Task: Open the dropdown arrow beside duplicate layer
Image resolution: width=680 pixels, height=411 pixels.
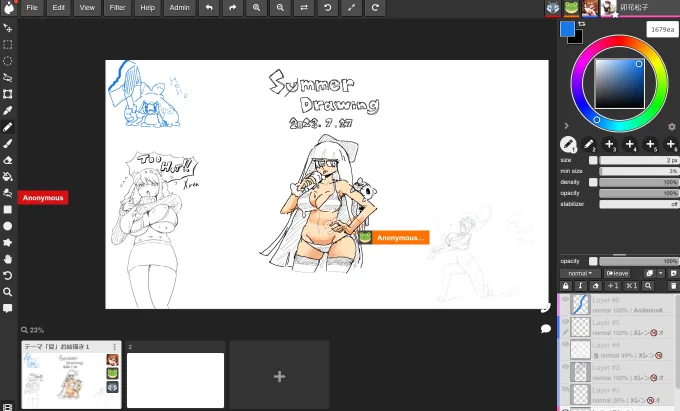Action: pyautogui.click(x=660, y=273)
